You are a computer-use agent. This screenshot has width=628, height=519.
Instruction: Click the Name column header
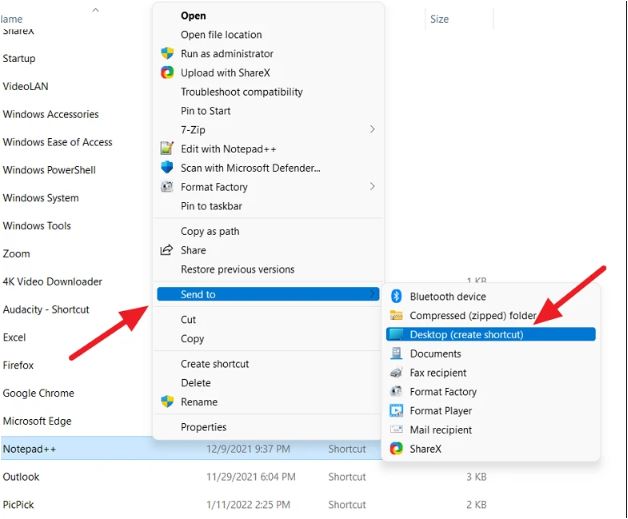click(x=11, y=19)
